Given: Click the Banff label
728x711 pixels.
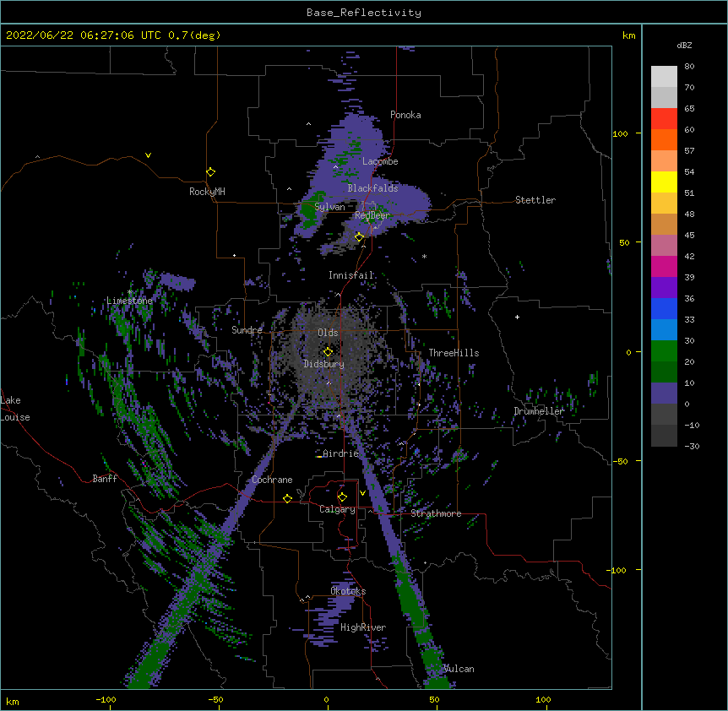Looking at the screenshot, I should [105, 479].
